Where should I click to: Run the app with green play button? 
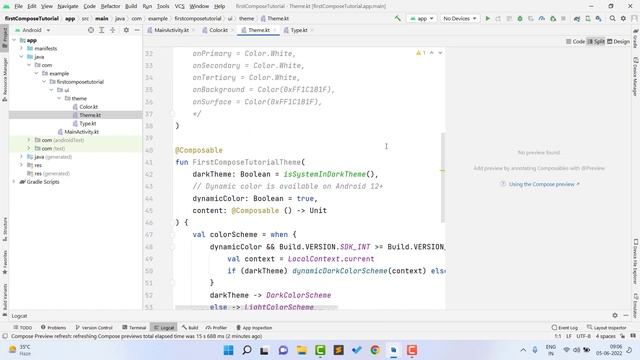click(487, 18)
